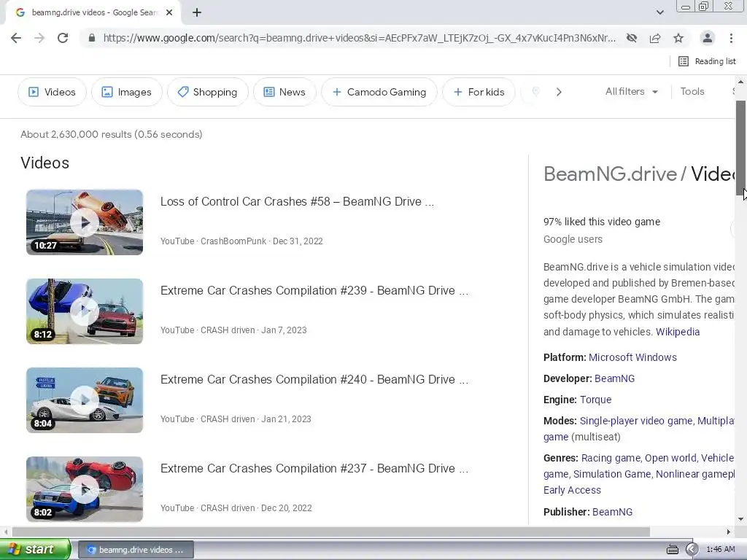Open the tab search chevron dropdown

tap(659, 12)
